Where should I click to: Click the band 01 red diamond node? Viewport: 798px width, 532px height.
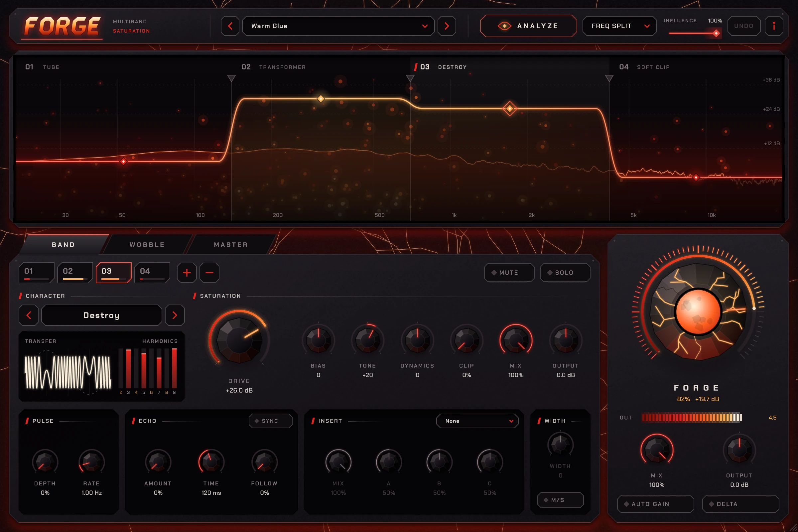pos(123,161)
